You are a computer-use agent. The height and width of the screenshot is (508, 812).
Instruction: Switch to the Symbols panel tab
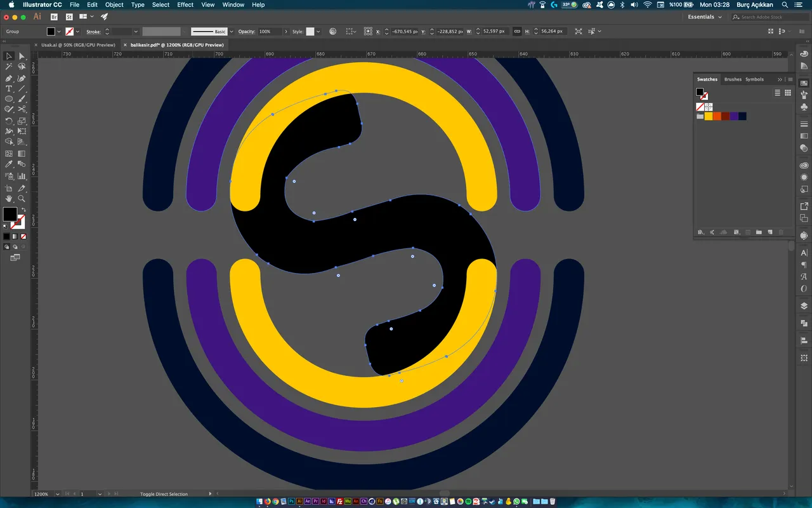pos(754,79)
